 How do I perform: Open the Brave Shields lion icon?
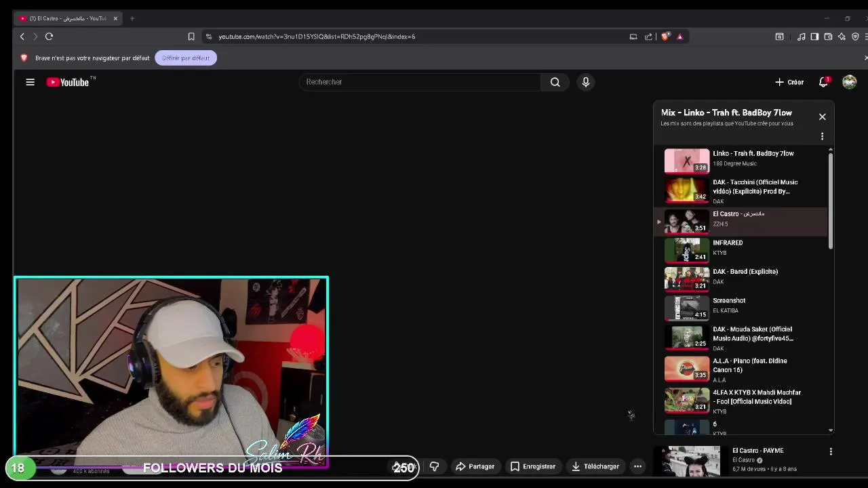665,37
